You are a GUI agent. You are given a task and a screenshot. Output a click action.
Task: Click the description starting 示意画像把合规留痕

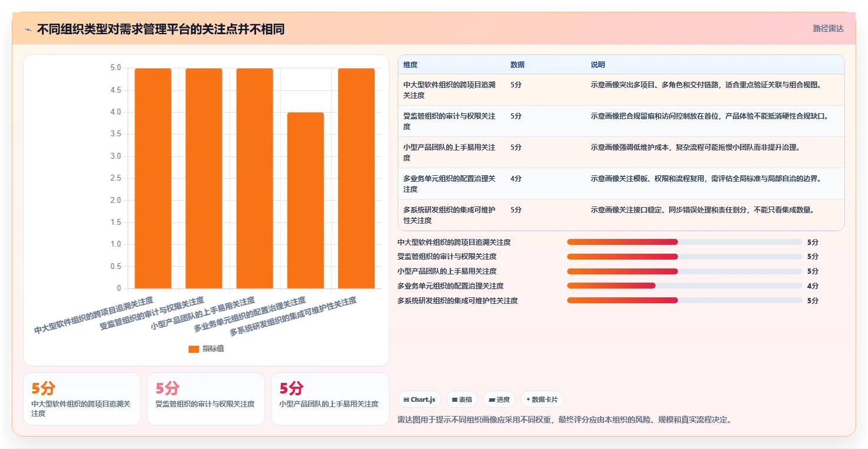709,116
